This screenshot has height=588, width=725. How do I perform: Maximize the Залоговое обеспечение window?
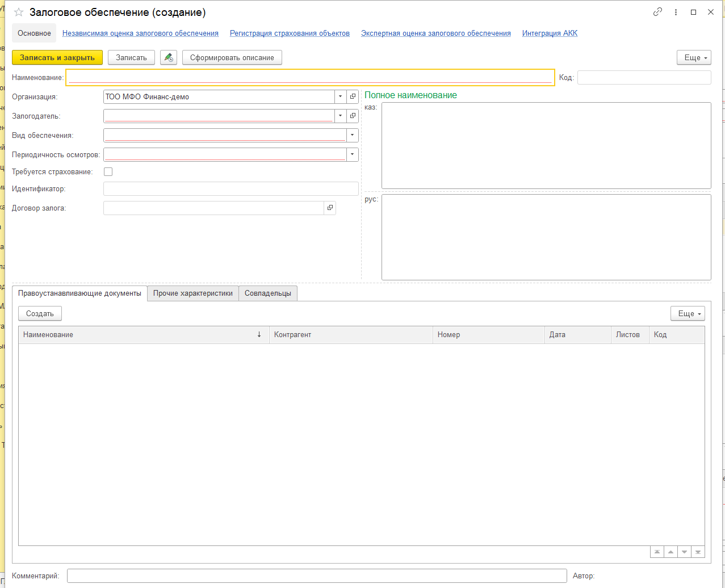[693, 12]
